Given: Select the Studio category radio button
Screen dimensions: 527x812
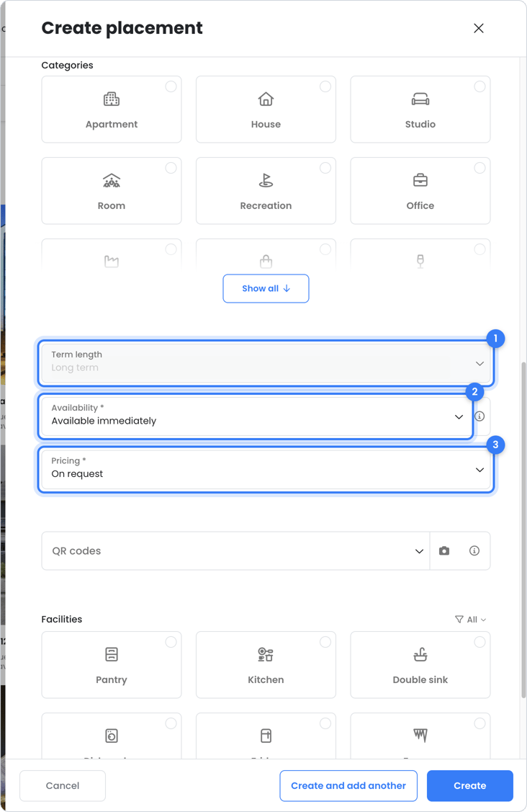Looking at the screenshot, I should (x=480, y=86).
